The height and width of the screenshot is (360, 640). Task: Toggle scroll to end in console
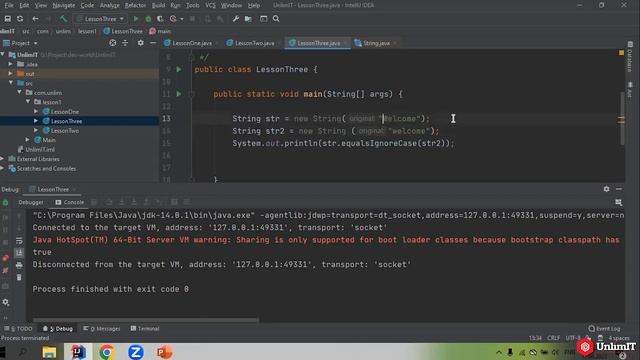coord(19,253)
